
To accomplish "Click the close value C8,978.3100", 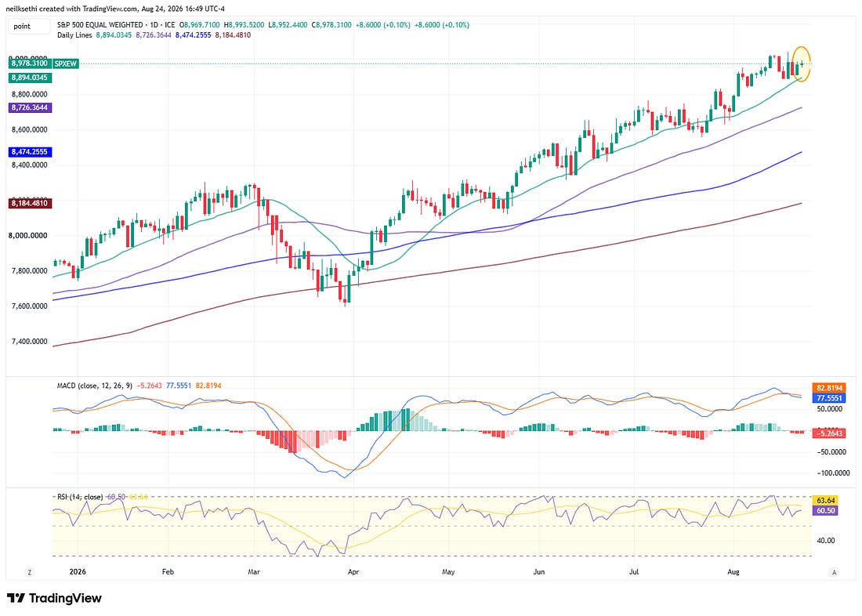I will (x=331, y=25).
